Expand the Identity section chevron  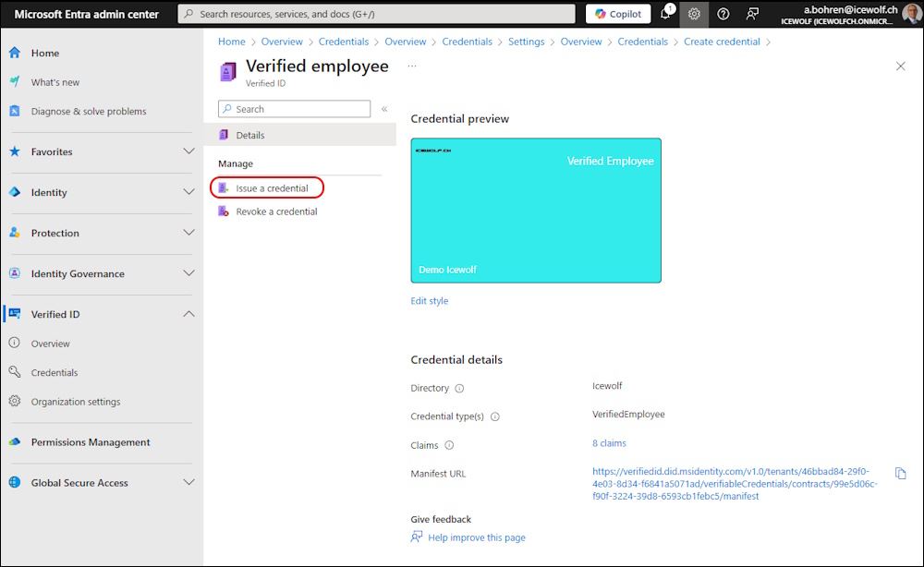[x=188, y=192]
